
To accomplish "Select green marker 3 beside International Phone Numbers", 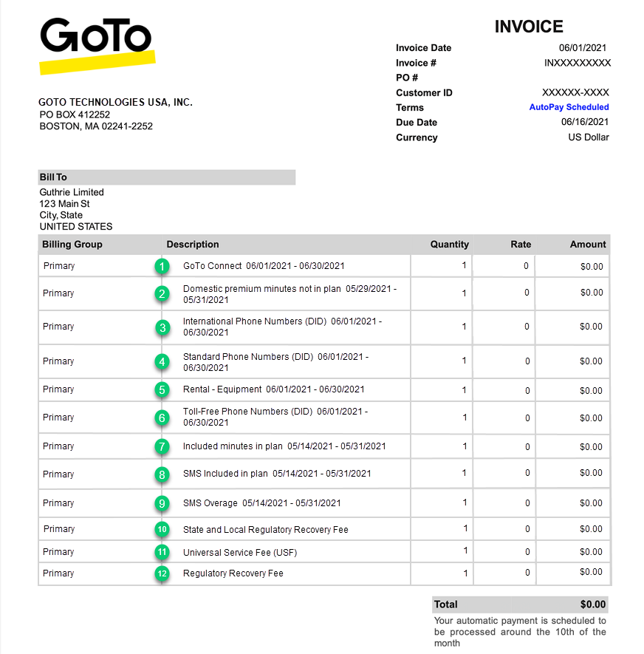I will [162, 327].
